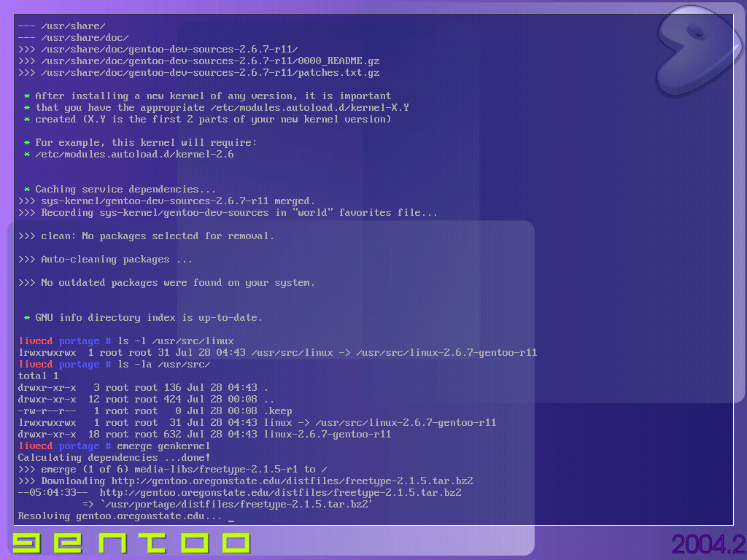
Task: Click the '.keep' file listing row
Action: 155,411
